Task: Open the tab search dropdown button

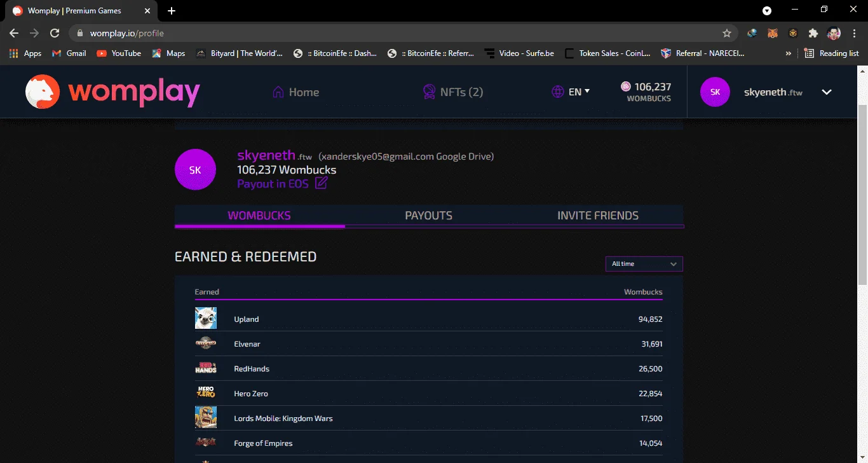Action: pos(767,11)
